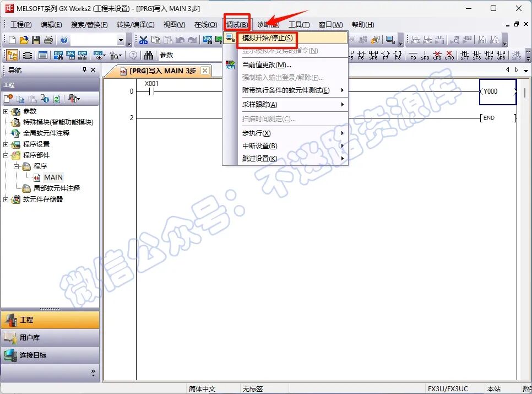
Task: Expand the 参数 tree node
Action: point(6,111)
